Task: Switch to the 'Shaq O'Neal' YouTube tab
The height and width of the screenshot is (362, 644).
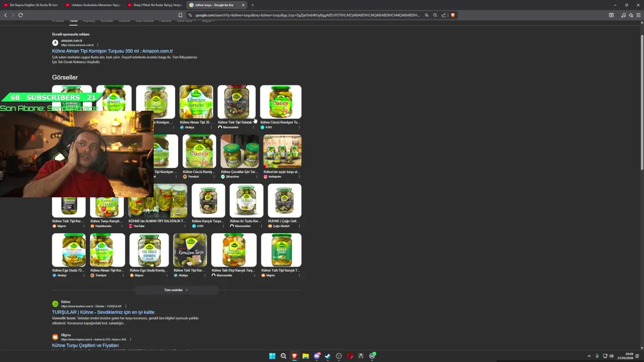Action: coord(154,5)
